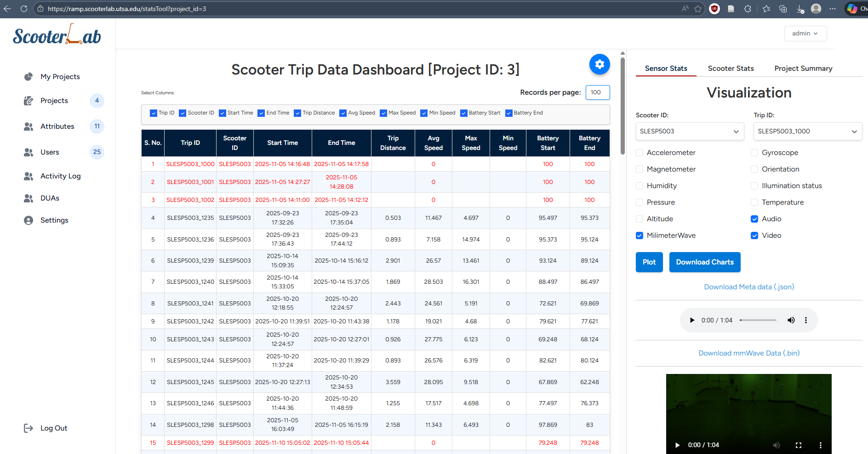The height and width of the screenshot is (454, 868).
Task: Open Users from the sidebar
Action: click(x=29, y=152)
